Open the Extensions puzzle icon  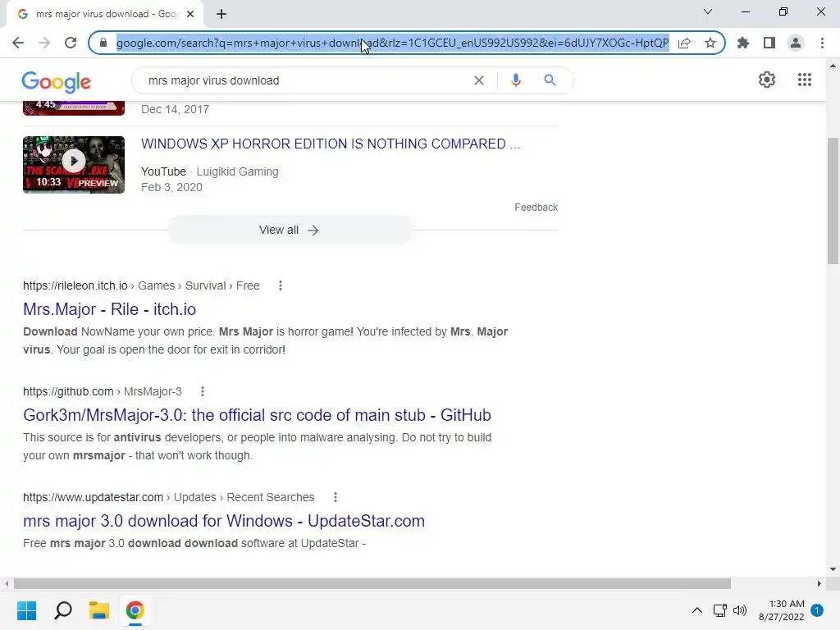pyautogui.click(x=743, y=43)
